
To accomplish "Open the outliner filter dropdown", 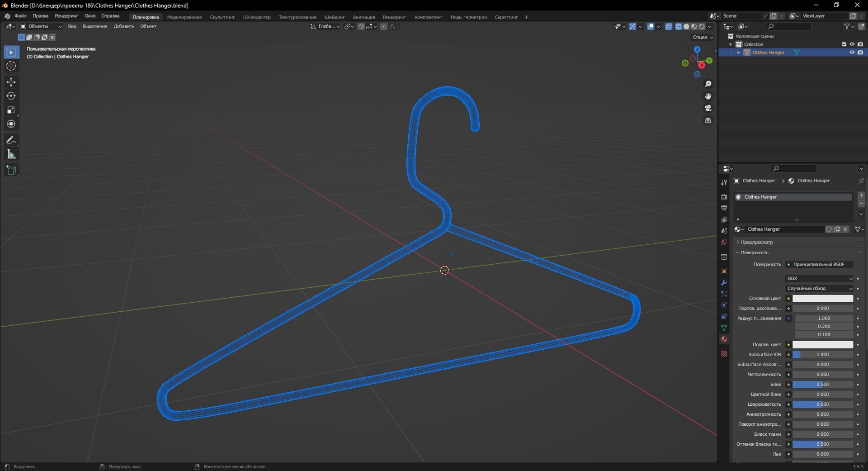I will pos(849,27).
